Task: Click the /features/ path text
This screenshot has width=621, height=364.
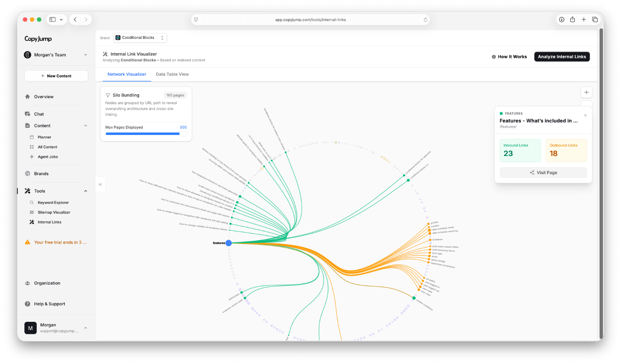Action: tap(508, 127)
